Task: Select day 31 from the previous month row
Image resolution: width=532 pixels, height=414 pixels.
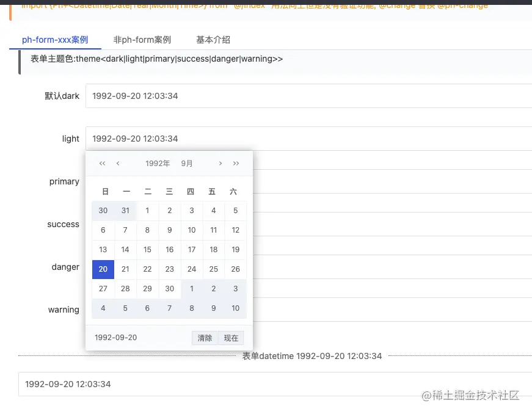Action: [125, 211]
